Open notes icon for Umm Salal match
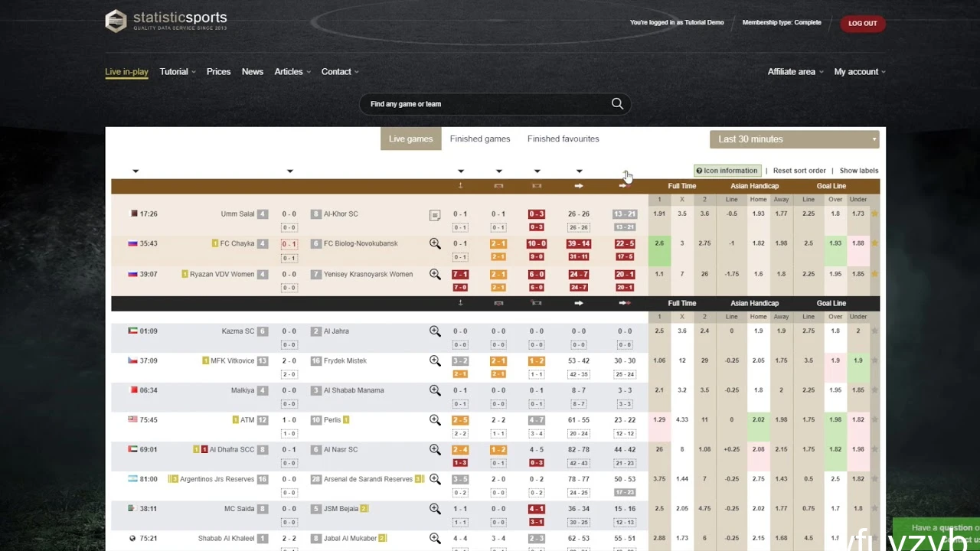This screenshot has height=551, width=980. (x=435, y=215)
